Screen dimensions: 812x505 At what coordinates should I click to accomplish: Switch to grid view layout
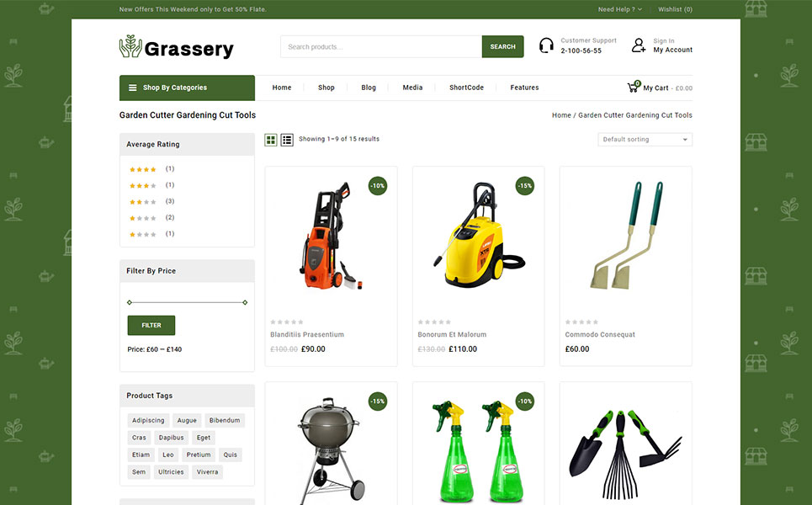coord(271,140)
